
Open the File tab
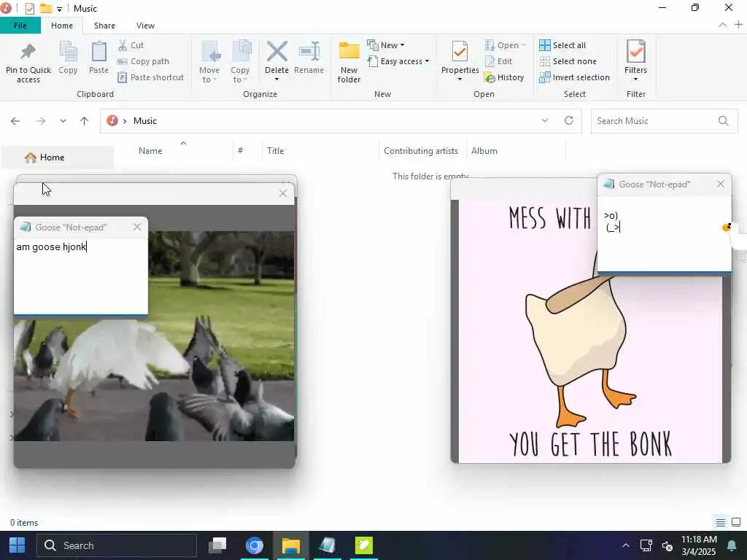coord(20,26)
